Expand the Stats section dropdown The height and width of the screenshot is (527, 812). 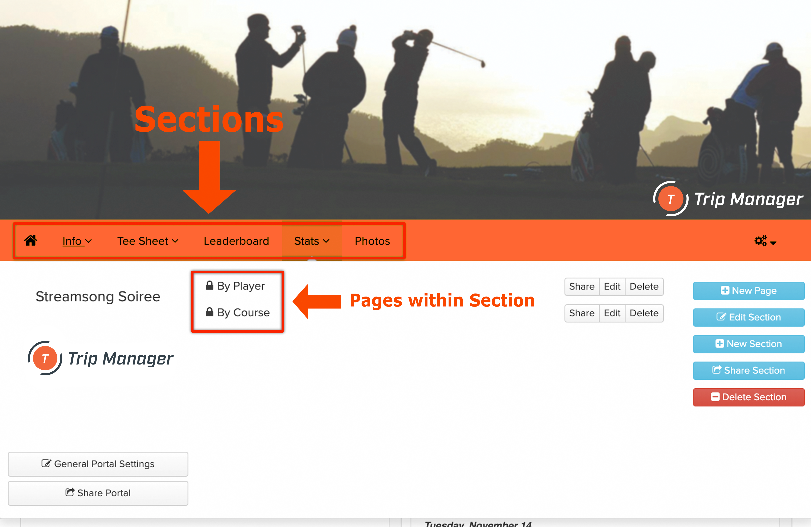[312, 241]
